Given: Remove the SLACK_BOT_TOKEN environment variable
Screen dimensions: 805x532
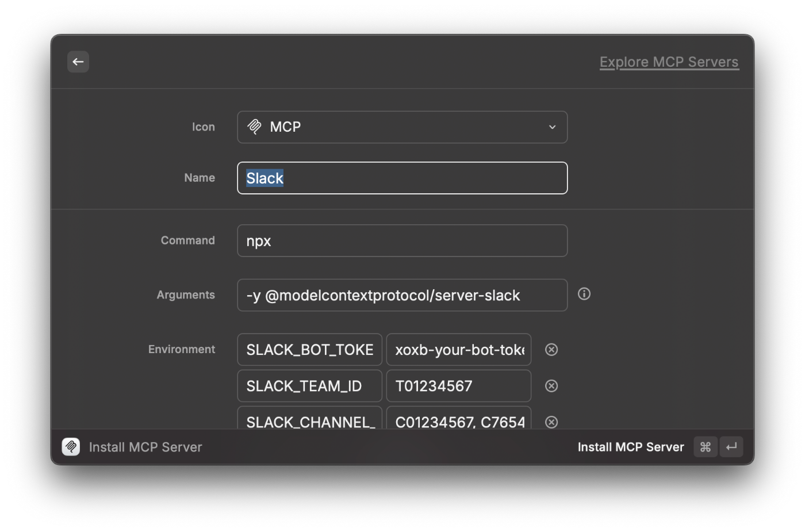Looking at the screenshot, I should tap(551, 350).
